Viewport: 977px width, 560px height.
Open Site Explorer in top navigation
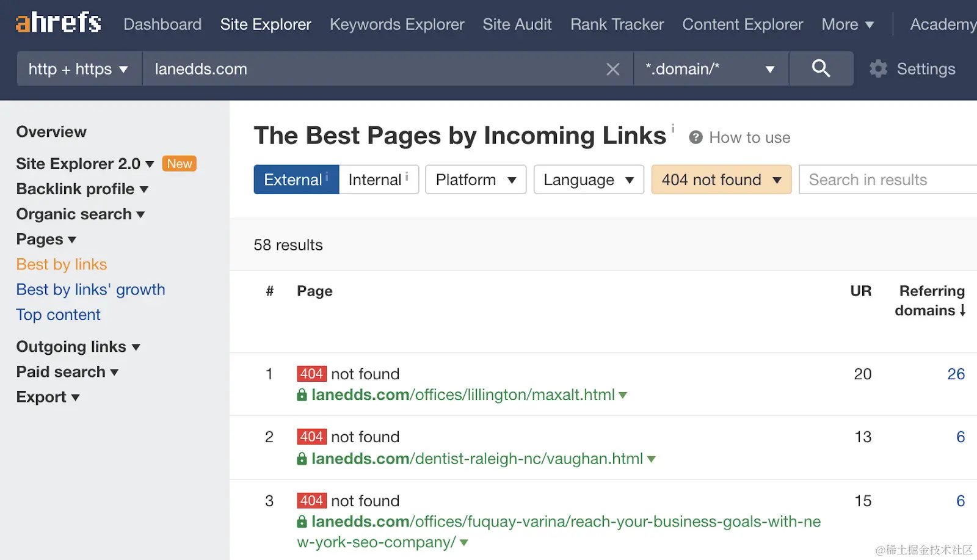[266, 24]
